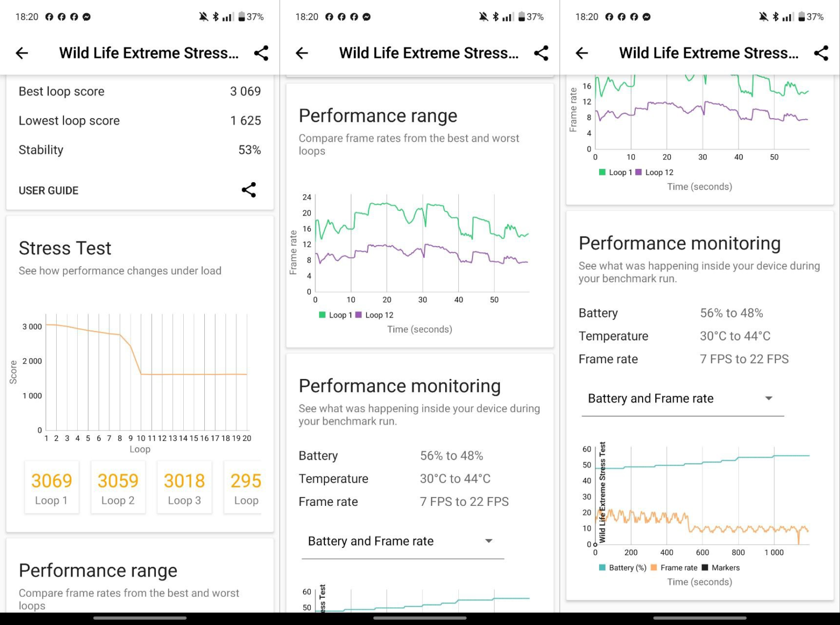This screenshot has width=840, height=625.
Task: Select the Loop 3 score card 3018
Action: [x=184, y=487]
